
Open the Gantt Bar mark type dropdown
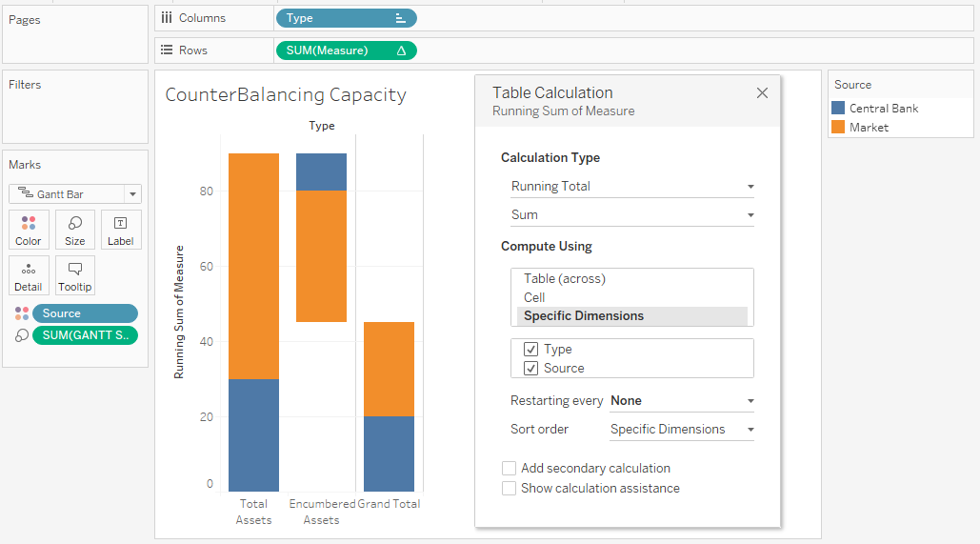click(75, 194)
